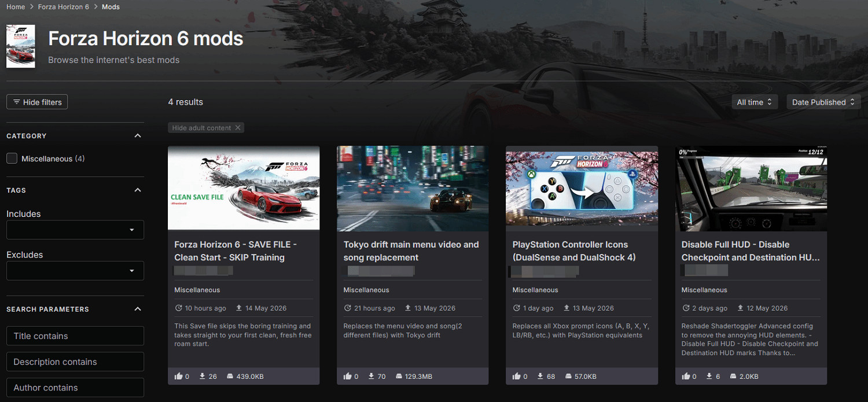Open PlayStation Controller Icons mod title

[574, 251]
